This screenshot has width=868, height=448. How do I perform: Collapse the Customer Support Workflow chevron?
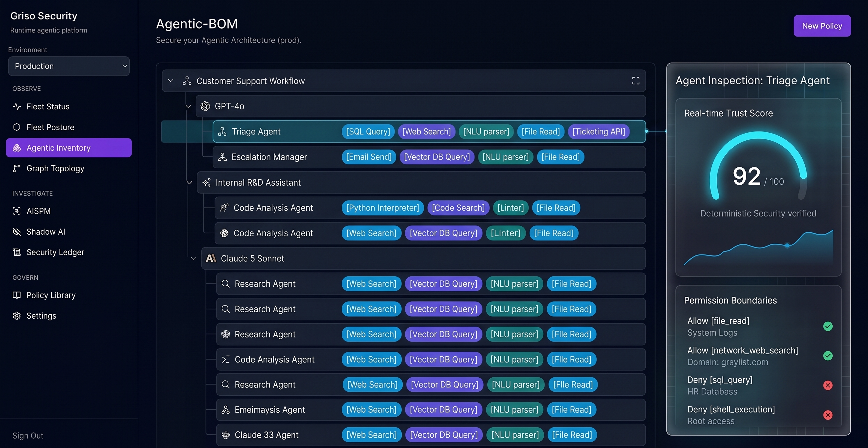171,81
